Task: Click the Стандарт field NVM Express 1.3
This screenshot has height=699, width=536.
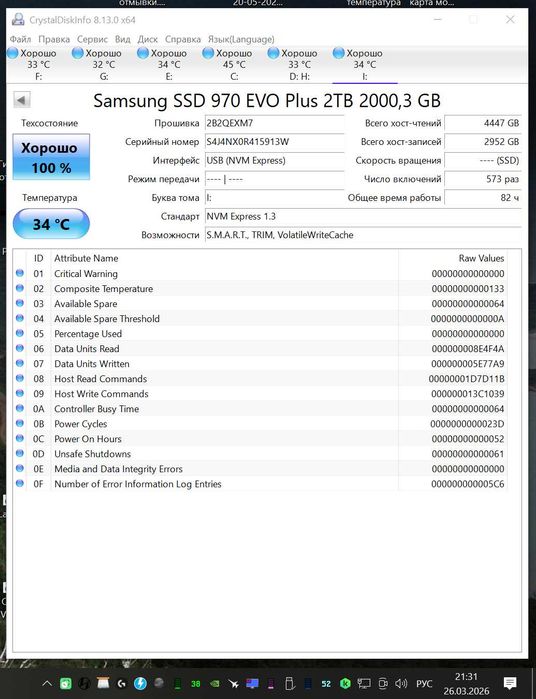Action: [363, 216]
